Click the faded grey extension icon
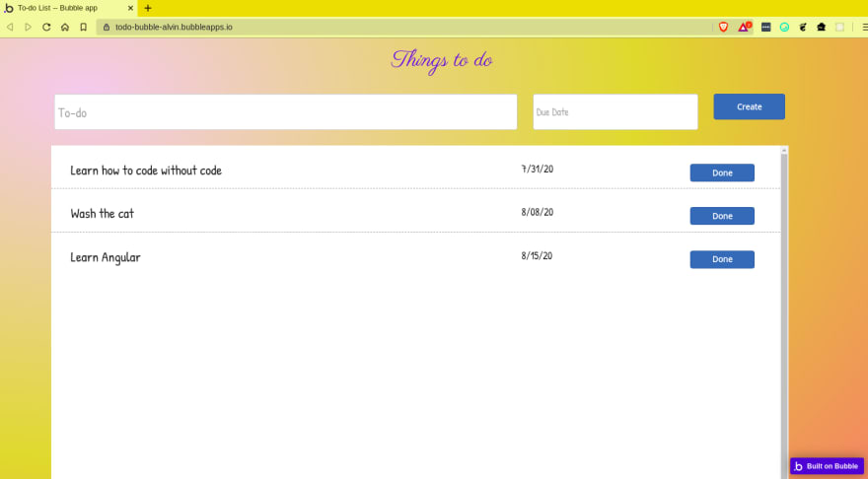Viewport: 868px width, 479px height. 839,27
